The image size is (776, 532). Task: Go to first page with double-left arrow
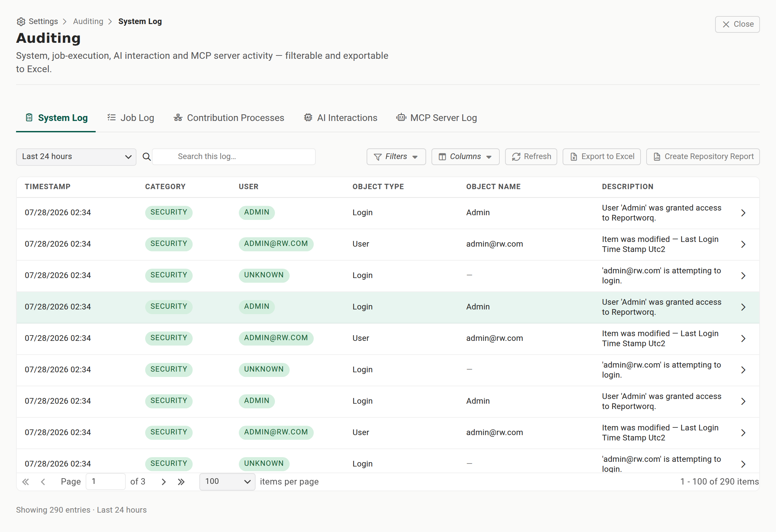(25, 482)
